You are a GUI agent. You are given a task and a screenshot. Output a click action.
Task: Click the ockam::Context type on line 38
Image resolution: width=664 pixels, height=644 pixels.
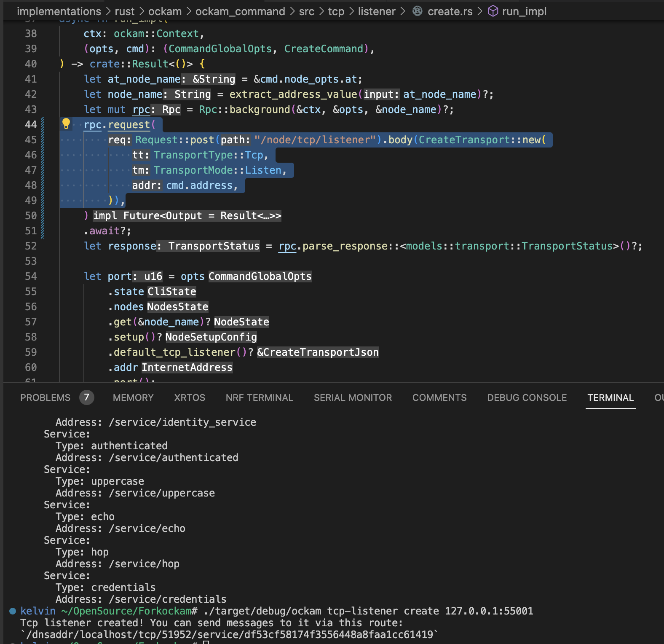click(x=156, y=33)
